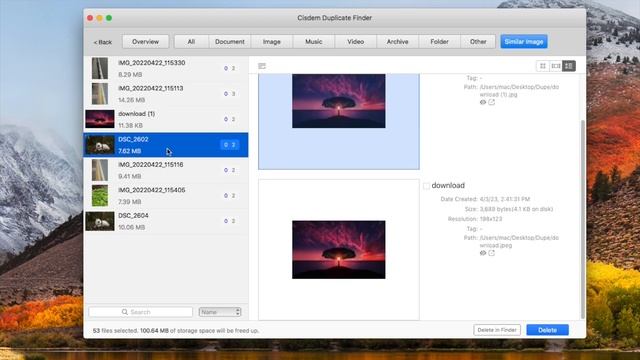Image resolution: width=640 pixels, height=360 pixels.
Task: Focus the Search field
Action: [x=140, y=312]
